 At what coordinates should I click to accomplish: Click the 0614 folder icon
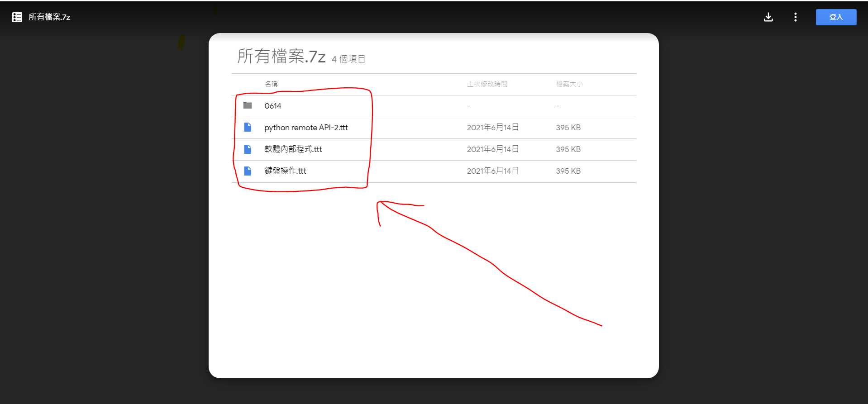pos(248,105)
